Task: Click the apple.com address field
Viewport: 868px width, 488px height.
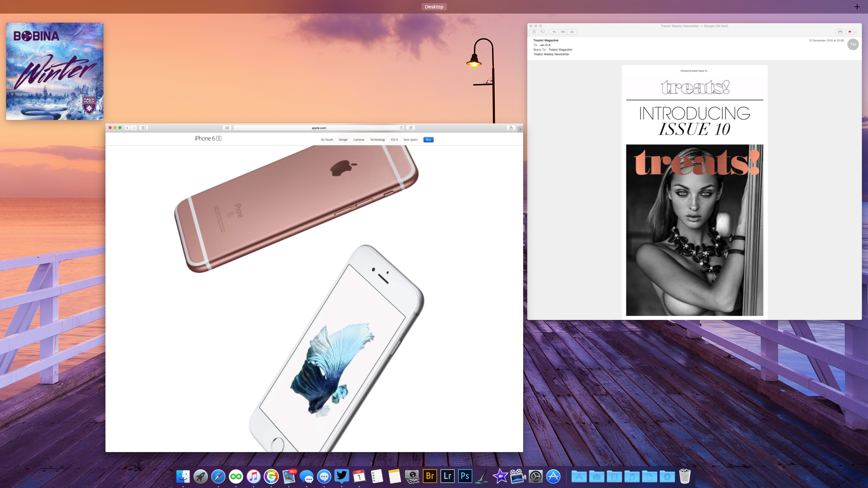Action: pos(318,128)
